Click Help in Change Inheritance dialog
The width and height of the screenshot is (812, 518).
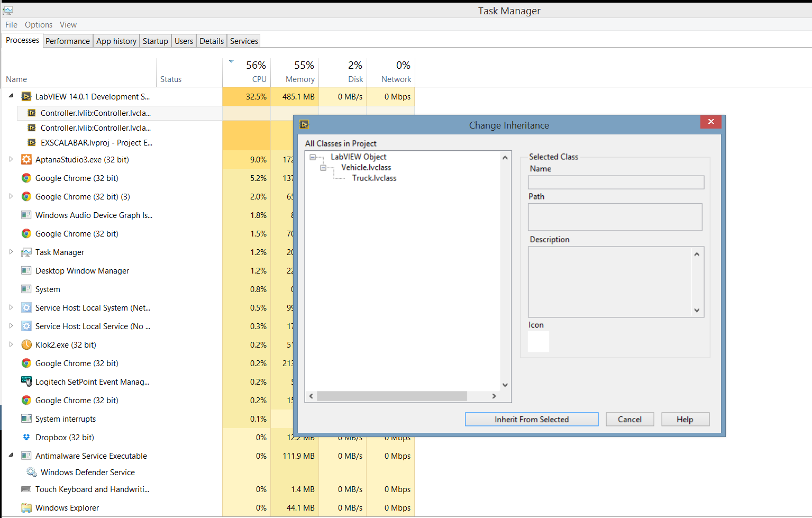[x=685, y=419]
